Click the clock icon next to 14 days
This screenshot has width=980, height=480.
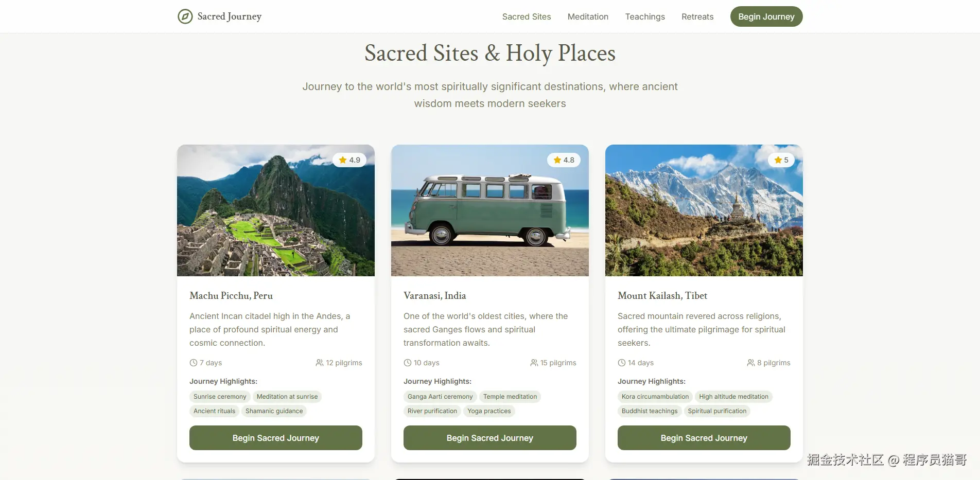622,363
